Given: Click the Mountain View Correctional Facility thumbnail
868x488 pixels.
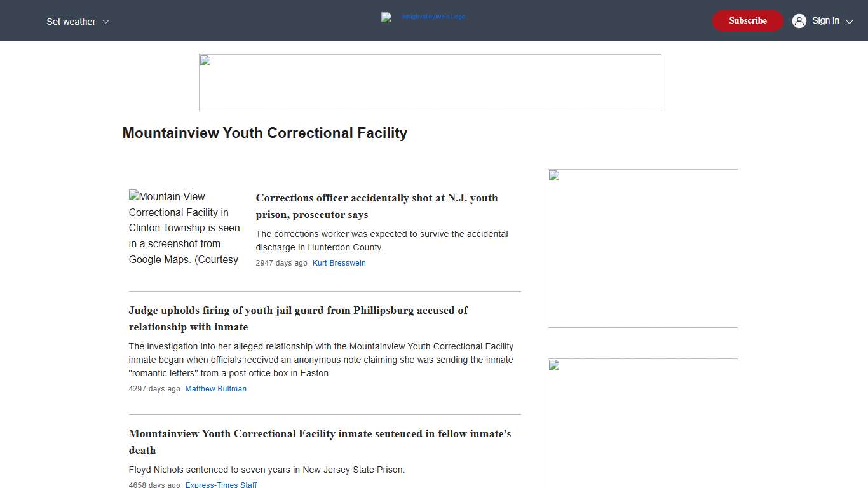Looking at the screenshot, I should pyautogui.click(x=184, y=227).
